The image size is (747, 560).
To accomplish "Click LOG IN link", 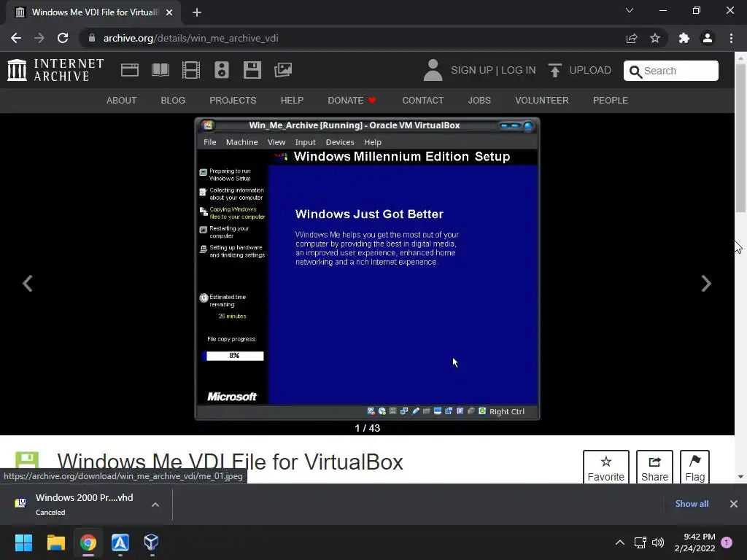I will (519, 71).
